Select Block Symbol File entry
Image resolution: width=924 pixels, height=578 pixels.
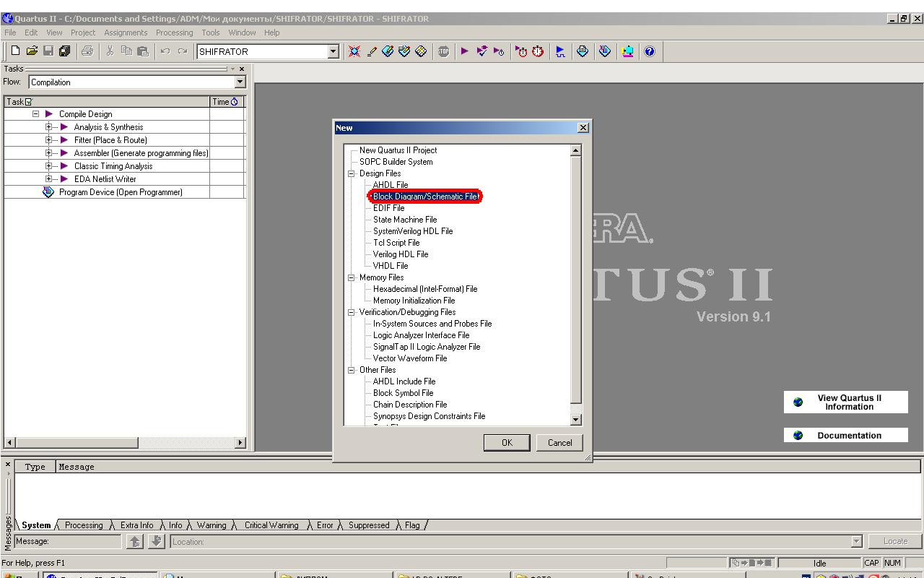tap(403, 393)
